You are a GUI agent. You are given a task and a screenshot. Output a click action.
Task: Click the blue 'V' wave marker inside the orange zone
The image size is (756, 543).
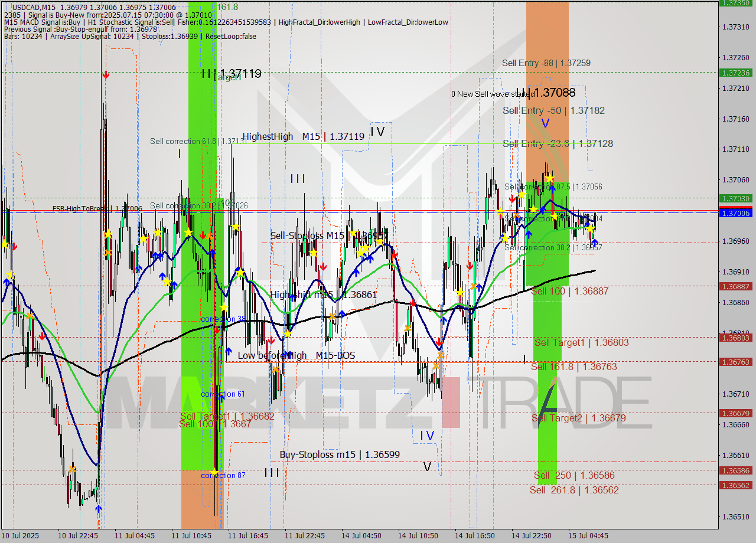545,124
